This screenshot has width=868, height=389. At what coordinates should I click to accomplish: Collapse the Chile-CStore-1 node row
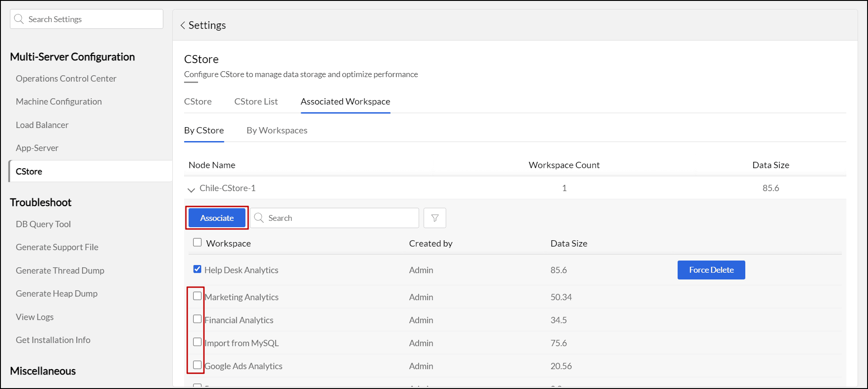(x=191, y=189)
